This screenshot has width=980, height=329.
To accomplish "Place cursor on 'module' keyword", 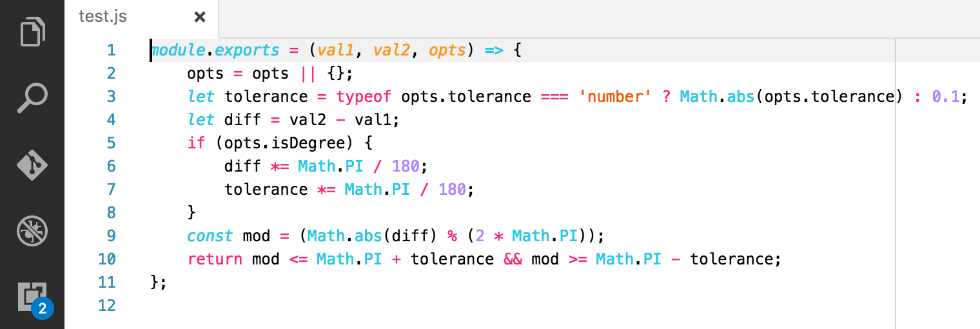I will coord(178,50).
